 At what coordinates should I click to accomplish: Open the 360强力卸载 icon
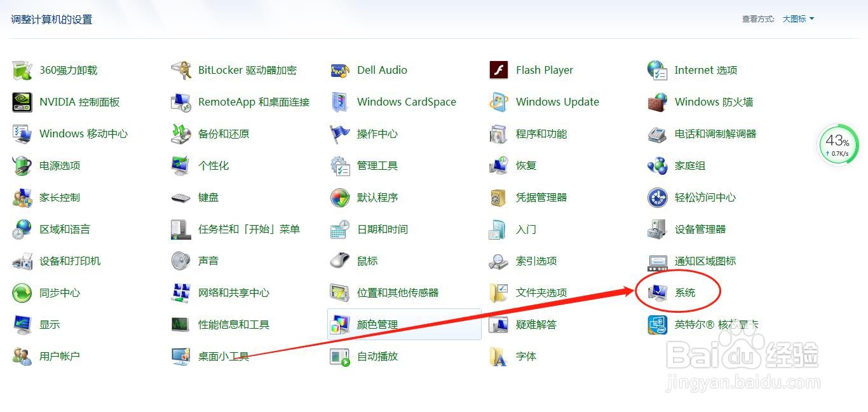(22, 70)
